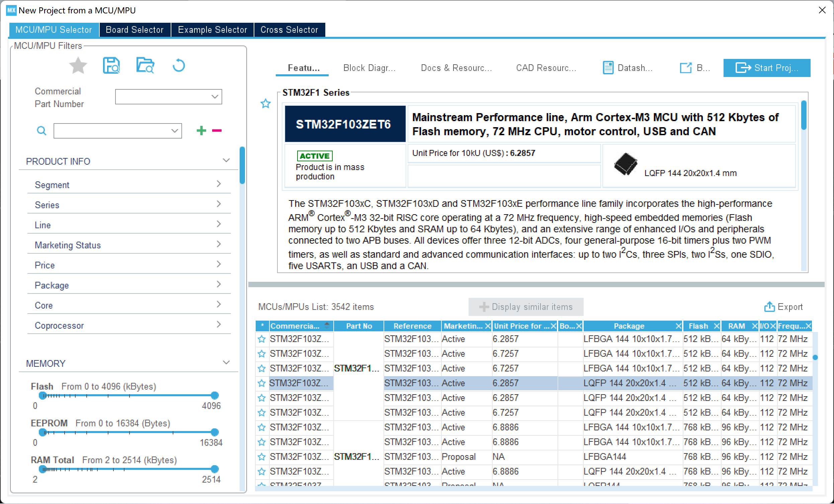Remove the I/O column via its X
The height and width of the screenshot is (504, 834).
pos(773,326)
